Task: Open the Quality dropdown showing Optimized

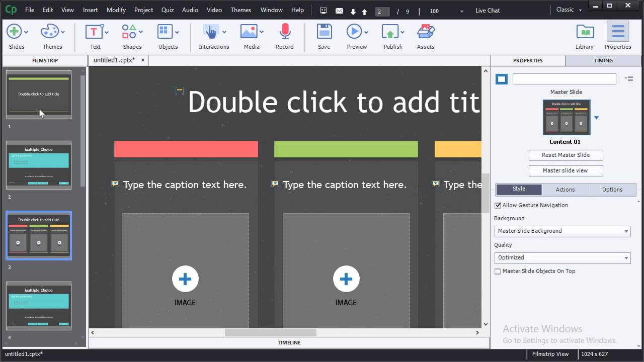Action: (562, 257)
